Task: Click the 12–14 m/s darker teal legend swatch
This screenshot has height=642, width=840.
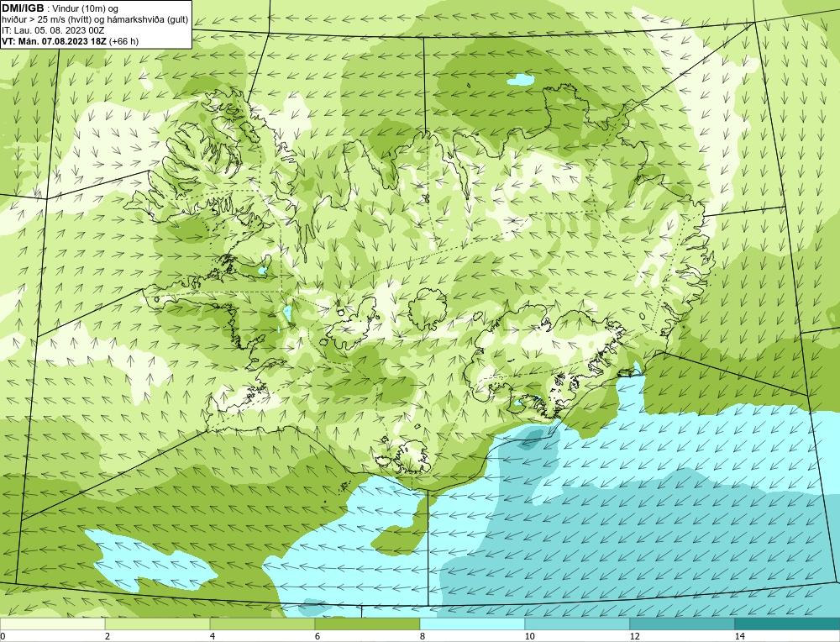Action: click(x=682, y=624)
